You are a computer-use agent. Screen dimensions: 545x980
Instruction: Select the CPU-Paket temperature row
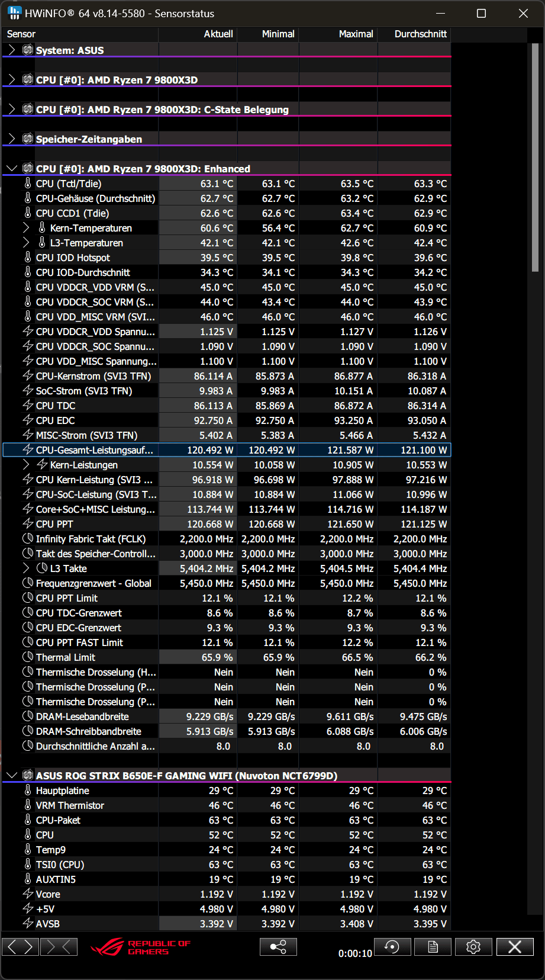[227, 820]
